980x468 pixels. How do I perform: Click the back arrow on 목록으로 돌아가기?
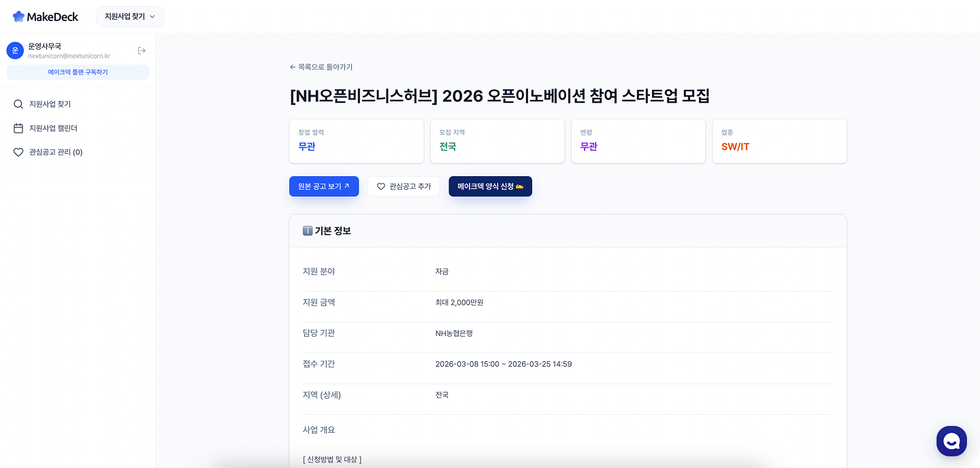pos(293,67)
